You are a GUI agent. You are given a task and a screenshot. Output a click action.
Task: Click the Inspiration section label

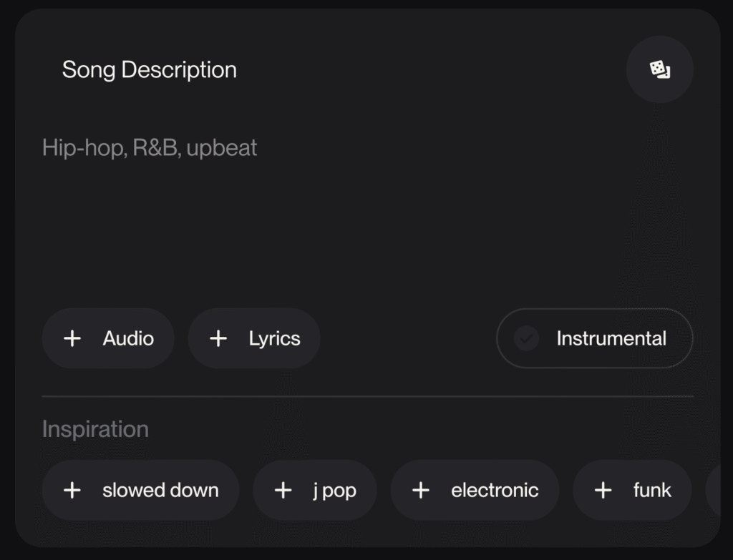[x=95, y=429]
